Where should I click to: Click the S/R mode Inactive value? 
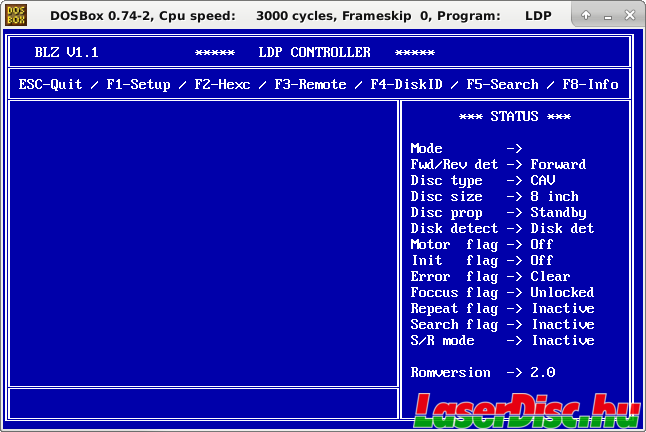[563, 341]
